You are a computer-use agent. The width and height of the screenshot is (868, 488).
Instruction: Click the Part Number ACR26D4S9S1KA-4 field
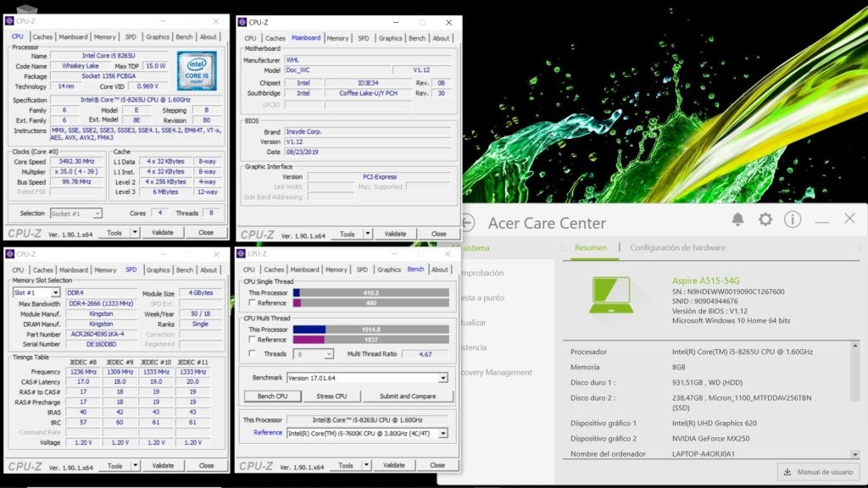102,334
